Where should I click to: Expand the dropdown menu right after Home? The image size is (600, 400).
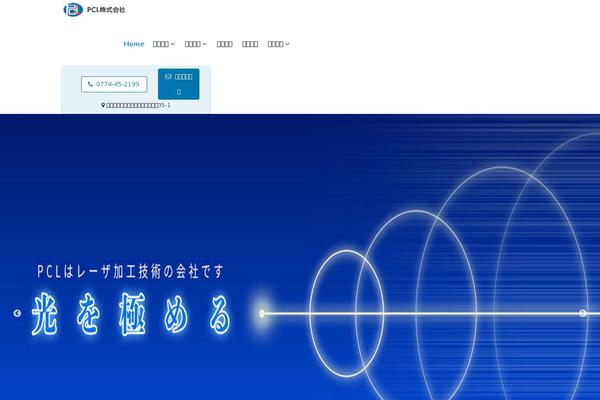click(x=164, y=44)
